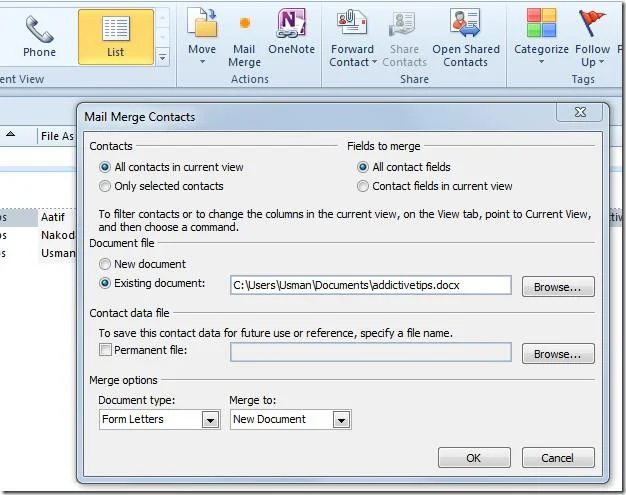Enable the Permanent file checkbox
Image resolution: width=626 pixels, height=495 pixels.
(x=105, y=350)
